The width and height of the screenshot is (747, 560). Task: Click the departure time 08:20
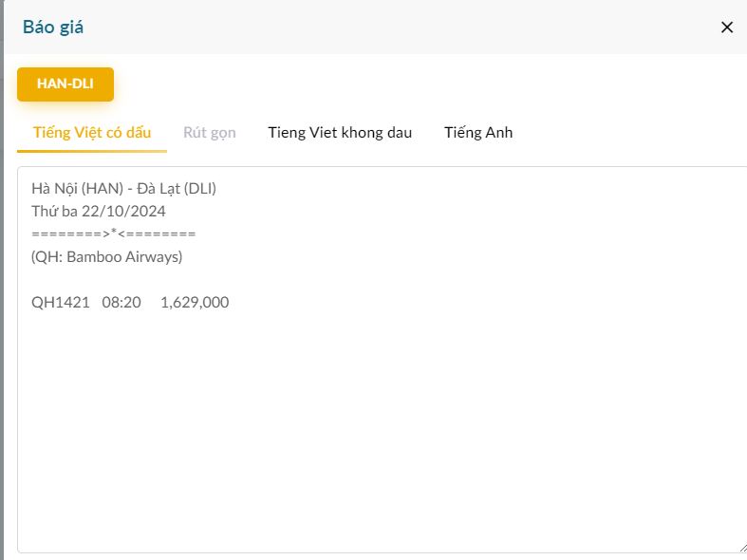tap(121, 302)
